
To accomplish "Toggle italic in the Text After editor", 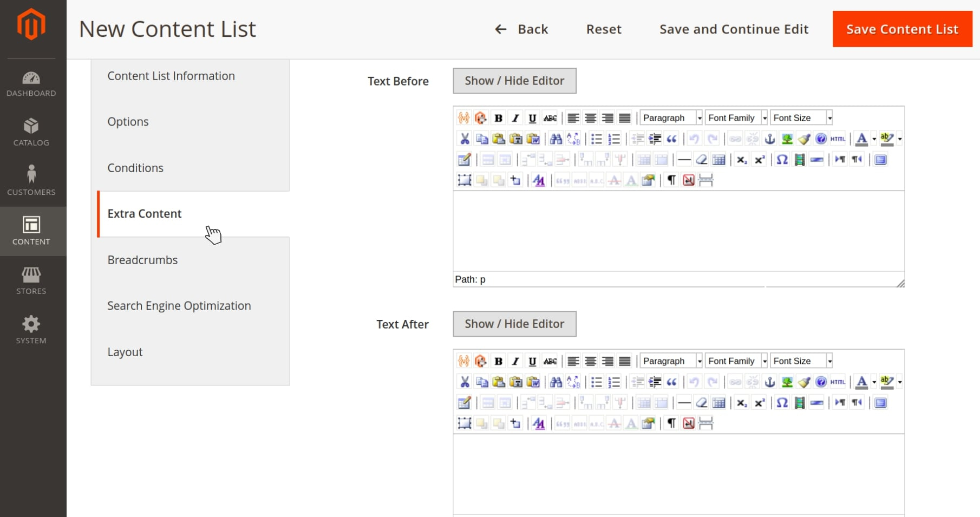I will [515, 361].
